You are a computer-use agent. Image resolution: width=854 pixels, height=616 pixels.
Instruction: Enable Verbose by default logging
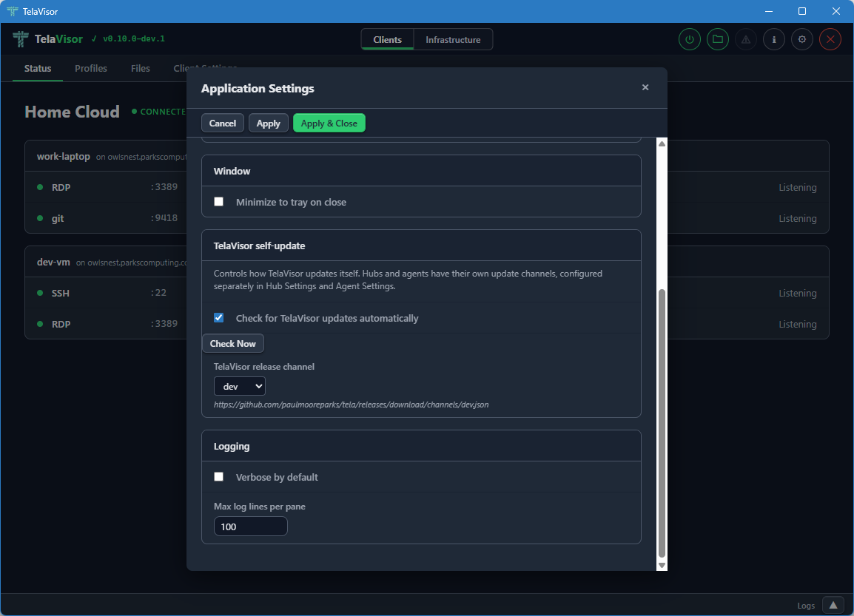[218, 476]
